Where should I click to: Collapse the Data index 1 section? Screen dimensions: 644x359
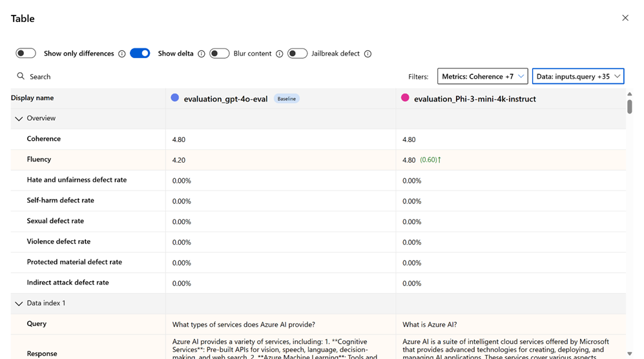pos(19,303)
